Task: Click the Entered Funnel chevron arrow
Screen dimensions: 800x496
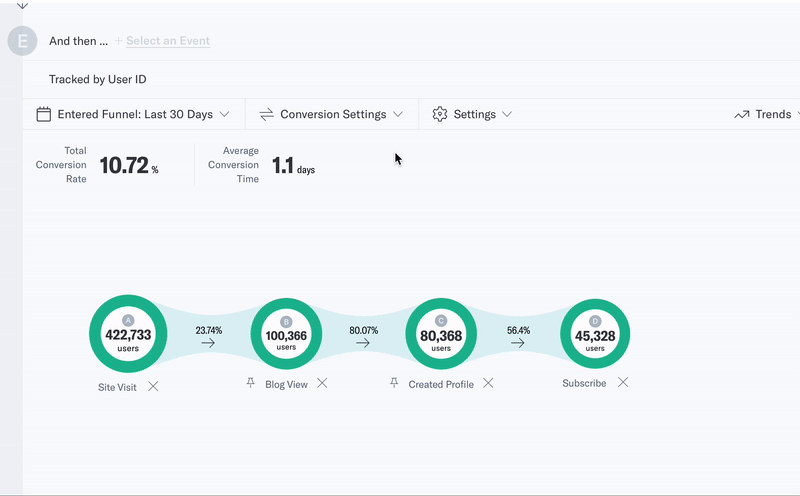Action: (x=224, y=114)
